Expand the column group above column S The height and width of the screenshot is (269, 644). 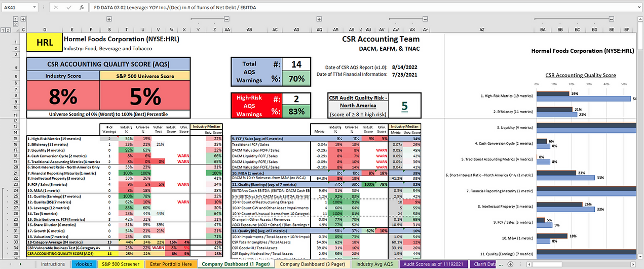point(109,18)
